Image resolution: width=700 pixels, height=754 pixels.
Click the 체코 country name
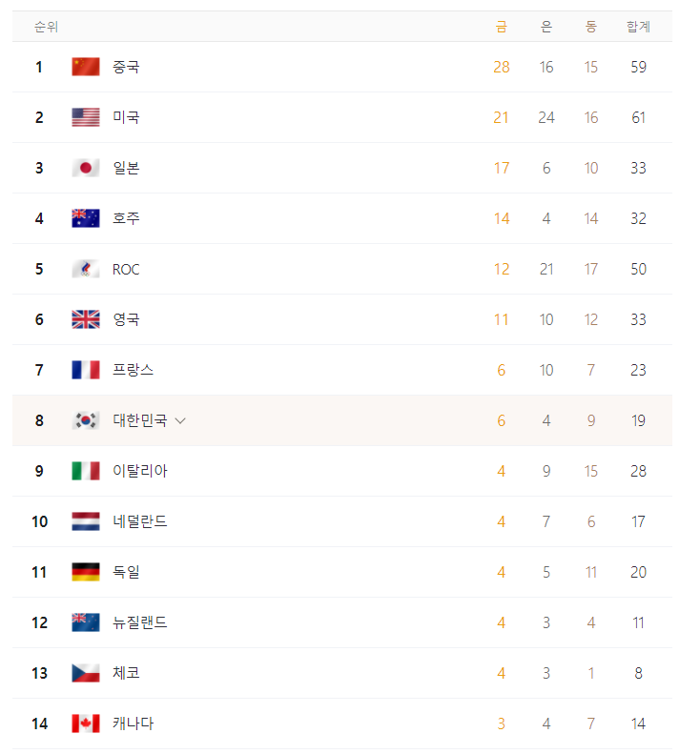[126, 673]
